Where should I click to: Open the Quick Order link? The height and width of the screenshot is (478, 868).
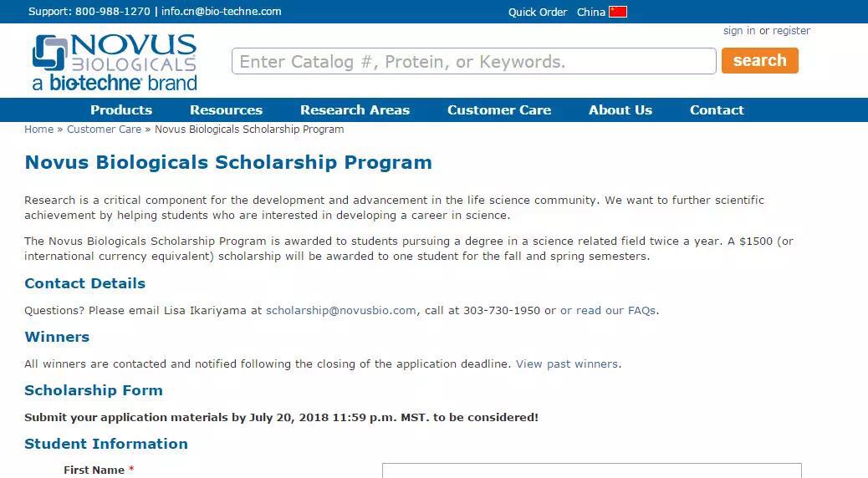(x=537, y=12)
